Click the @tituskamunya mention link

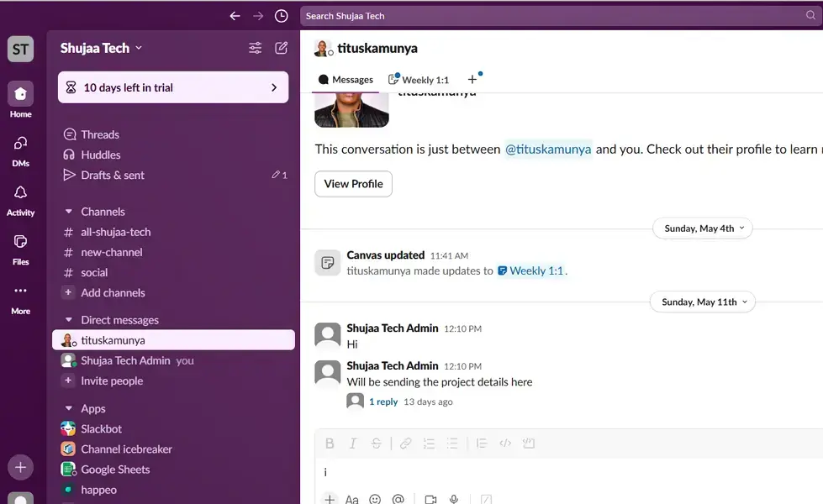(548, 150)
